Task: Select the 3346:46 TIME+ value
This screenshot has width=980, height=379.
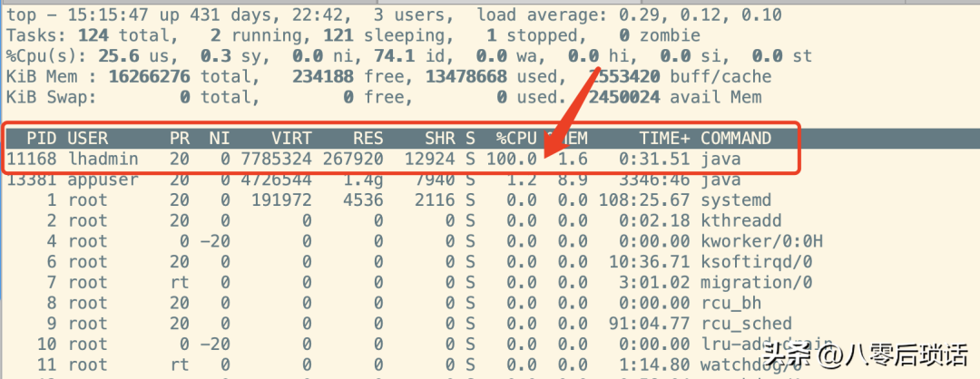Action: [x=654, y=180]
